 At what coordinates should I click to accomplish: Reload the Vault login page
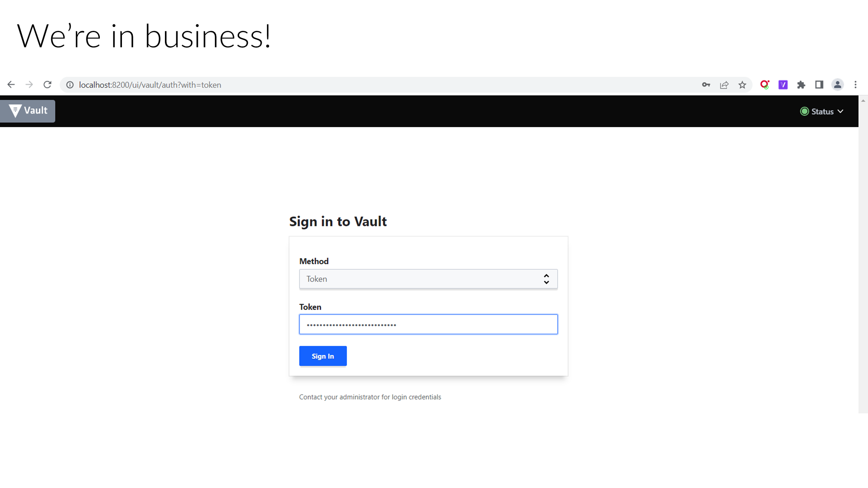(47, 85)
